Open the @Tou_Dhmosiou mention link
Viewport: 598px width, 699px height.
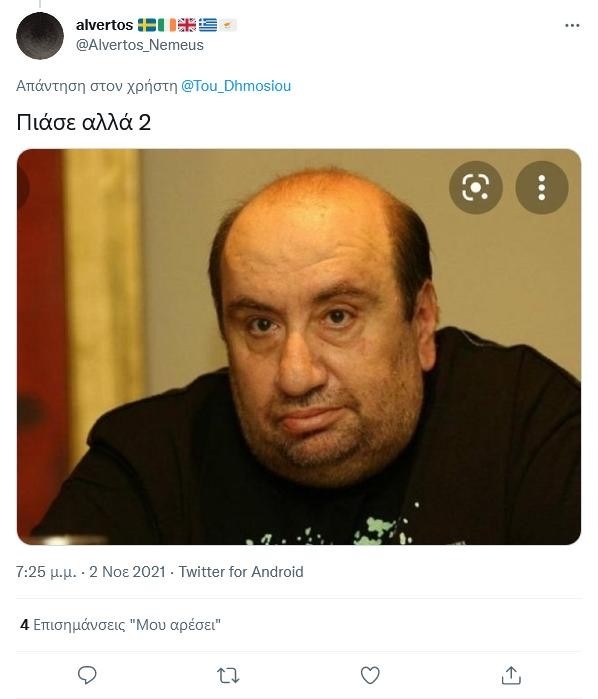click(236, 86)
